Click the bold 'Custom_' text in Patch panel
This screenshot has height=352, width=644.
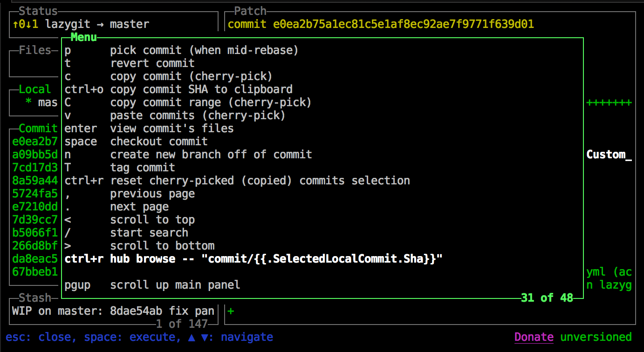point(609,154)
